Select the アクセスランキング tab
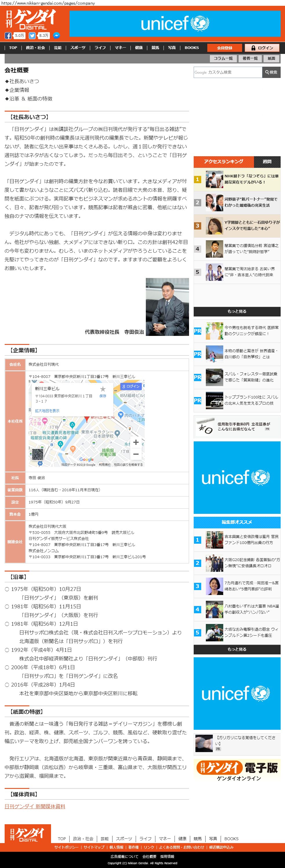 (x=223, y=162)
